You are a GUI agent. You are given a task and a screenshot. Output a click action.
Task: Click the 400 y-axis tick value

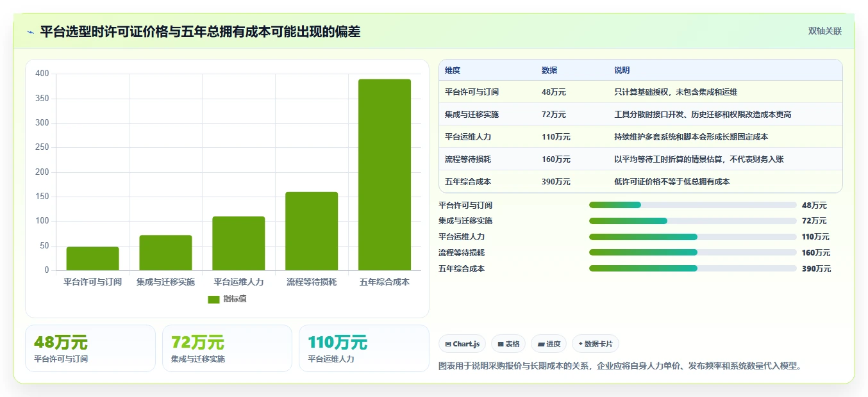(42, 74)
